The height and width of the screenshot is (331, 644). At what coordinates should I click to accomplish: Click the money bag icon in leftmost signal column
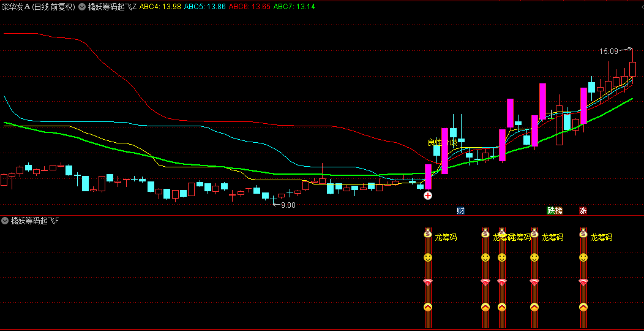click(428, 233)
